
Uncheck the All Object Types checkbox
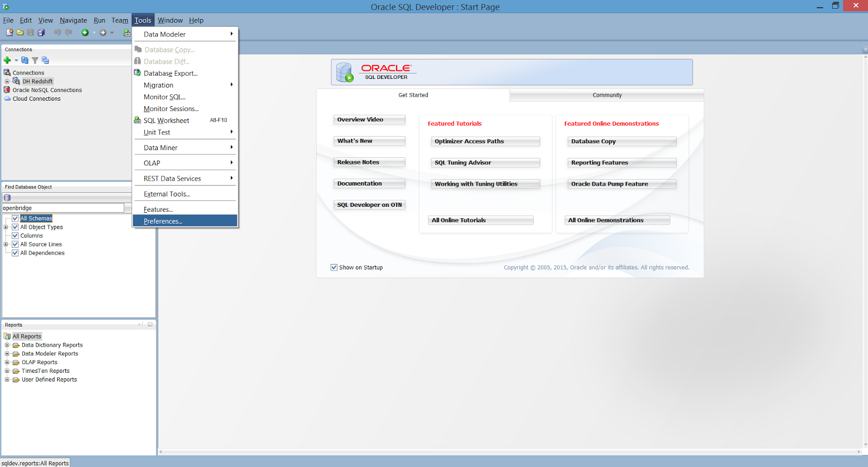coord(15,227)
